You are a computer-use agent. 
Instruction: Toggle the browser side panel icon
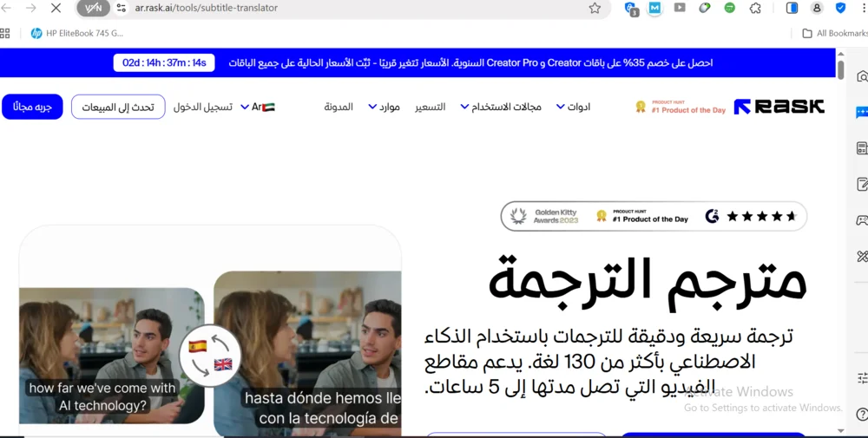pyautogui.click(x=792, y=8)
